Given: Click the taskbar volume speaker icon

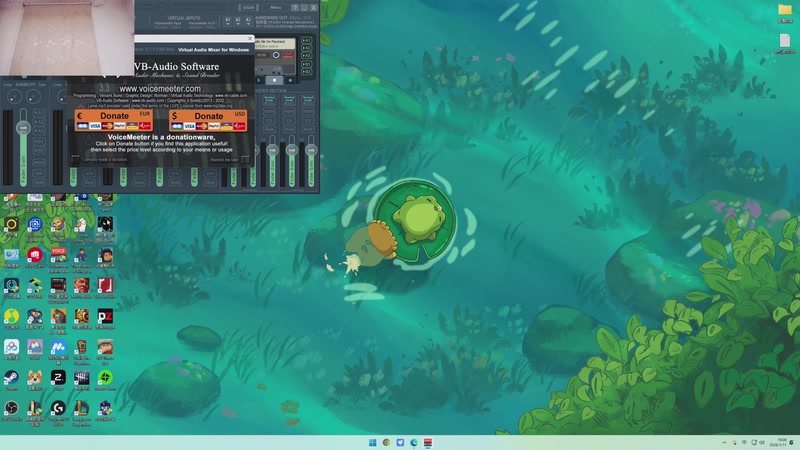Looking at the screenshot, I should (762, 442).
